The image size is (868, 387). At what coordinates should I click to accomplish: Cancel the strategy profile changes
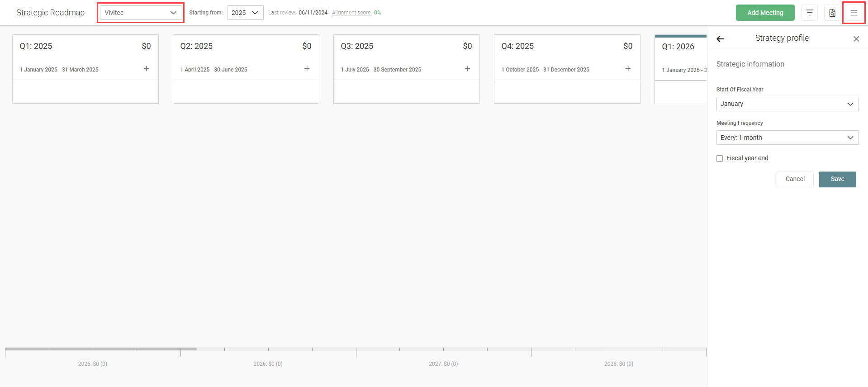click(795, 179)
